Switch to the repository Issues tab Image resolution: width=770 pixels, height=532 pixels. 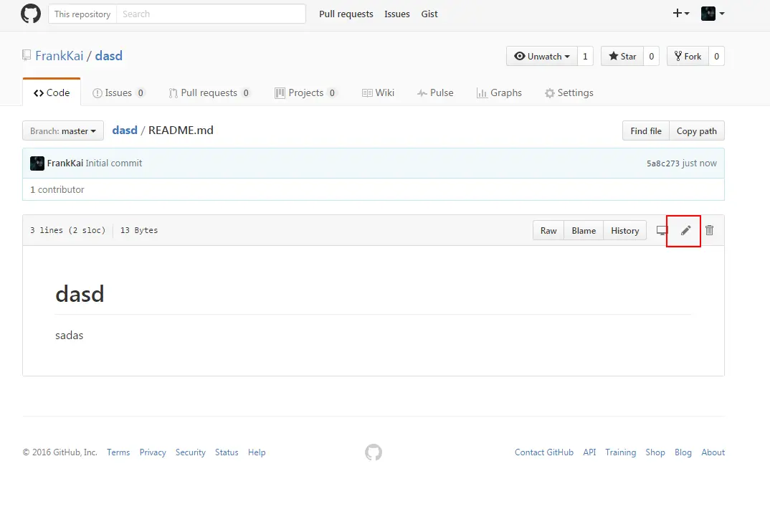point(119,92)
